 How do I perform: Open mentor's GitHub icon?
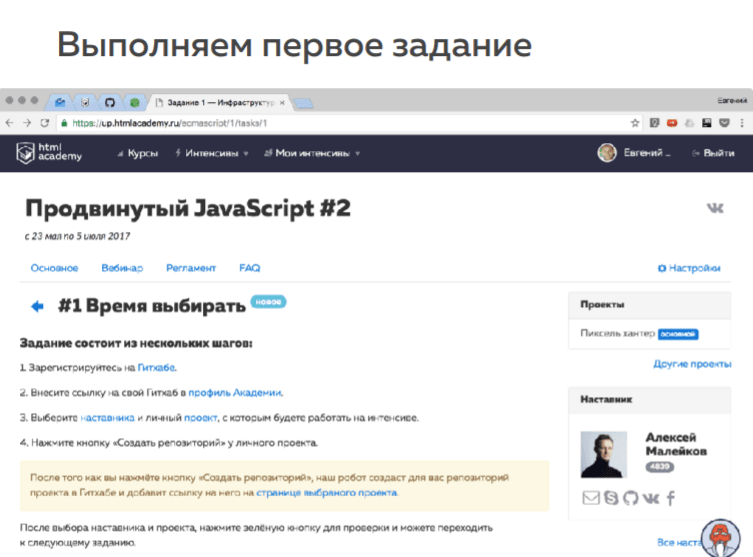pyautogui.click(x=631, y=498)
